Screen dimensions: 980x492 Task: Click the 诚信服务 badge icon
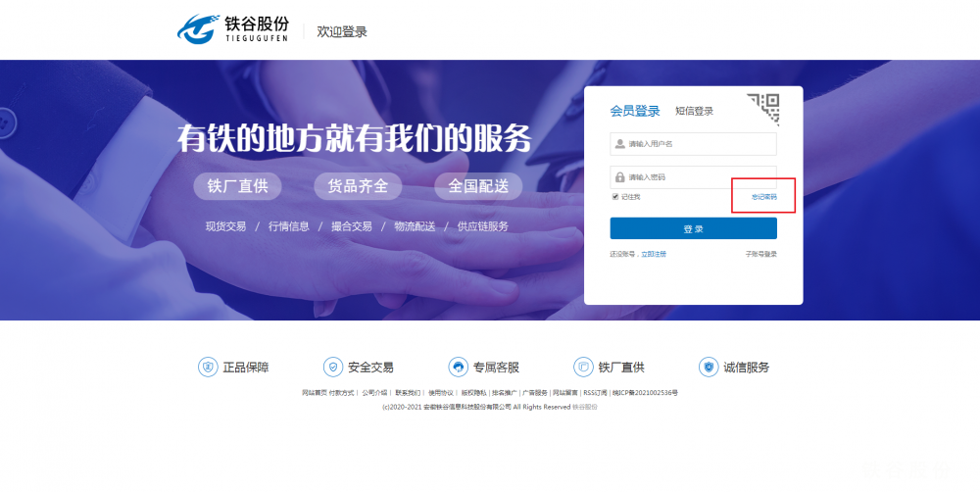(709, 367)
